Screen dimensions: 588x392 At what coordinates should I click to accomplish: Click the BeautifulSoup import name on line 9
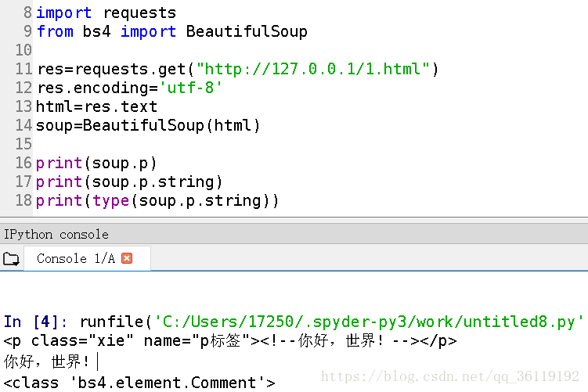click(x=247, y=31)
